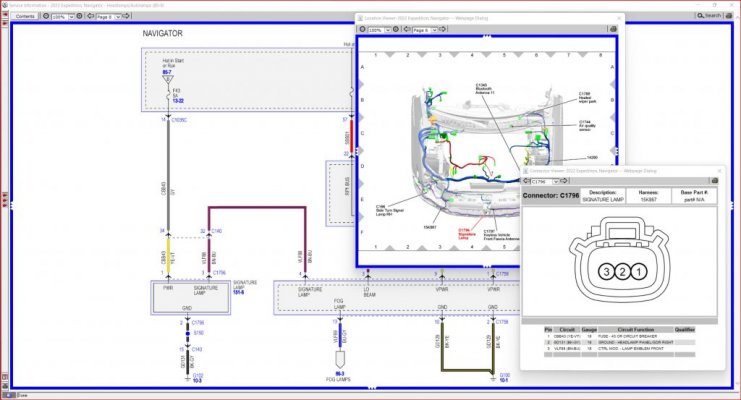Click the Search button in main toolbar
741x400 pixels.
click(x=709, y=16)
